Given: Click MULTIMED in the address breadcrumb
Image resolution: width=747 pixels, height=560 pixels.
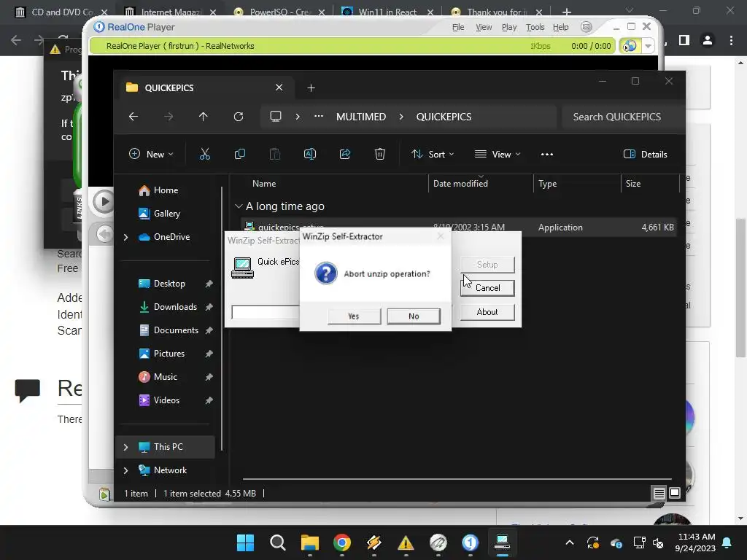Looking at the screenshot, I should tap(361, 117).
